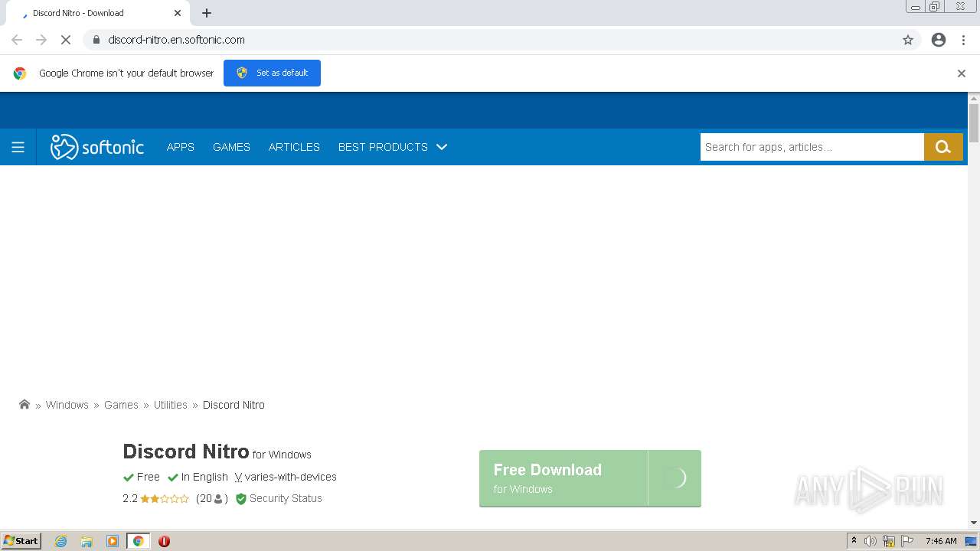This screenshot has width=980, height=551.
Task: Click the Free Download for Windows button
Action: (590, 478)
